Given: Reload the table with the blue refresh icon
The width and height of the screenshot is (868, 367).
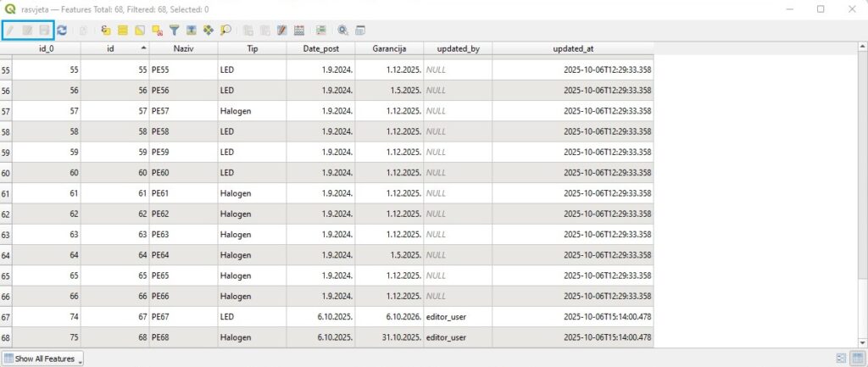Looking at the screenshot, I should tap(61, 31).
